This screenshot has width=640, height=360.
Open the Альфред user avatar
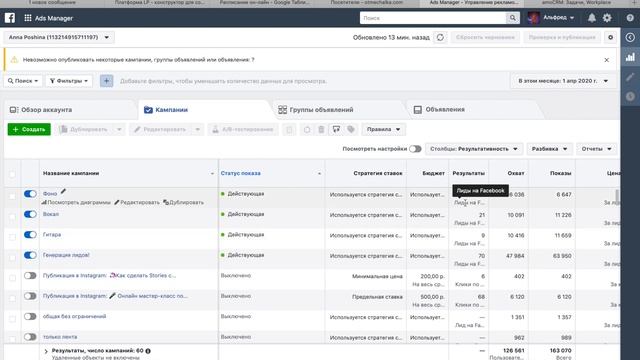click(533, 18)
